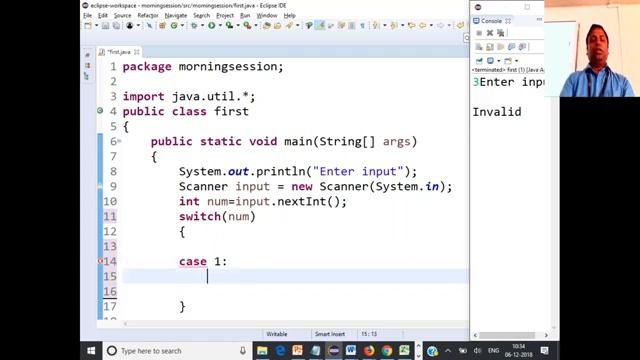Click the Open Type icon
This screenshot has height=360, width=640.
click(267, 26)
